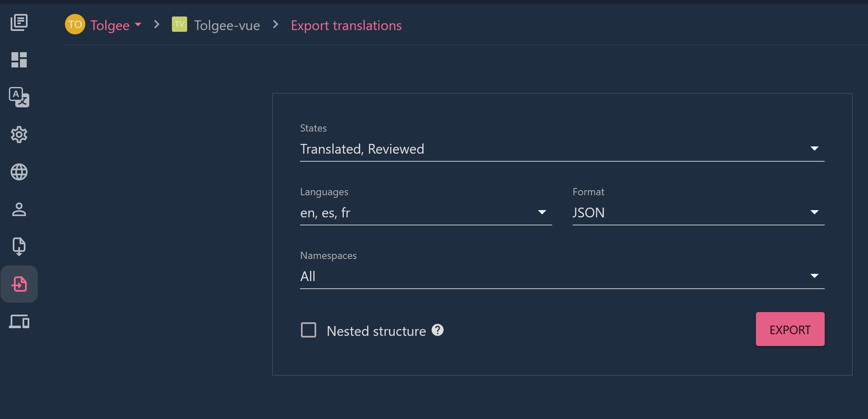The image size is (868, 419).
Task: Open Languages settings via globe icon
Action: tap(19, 172)
